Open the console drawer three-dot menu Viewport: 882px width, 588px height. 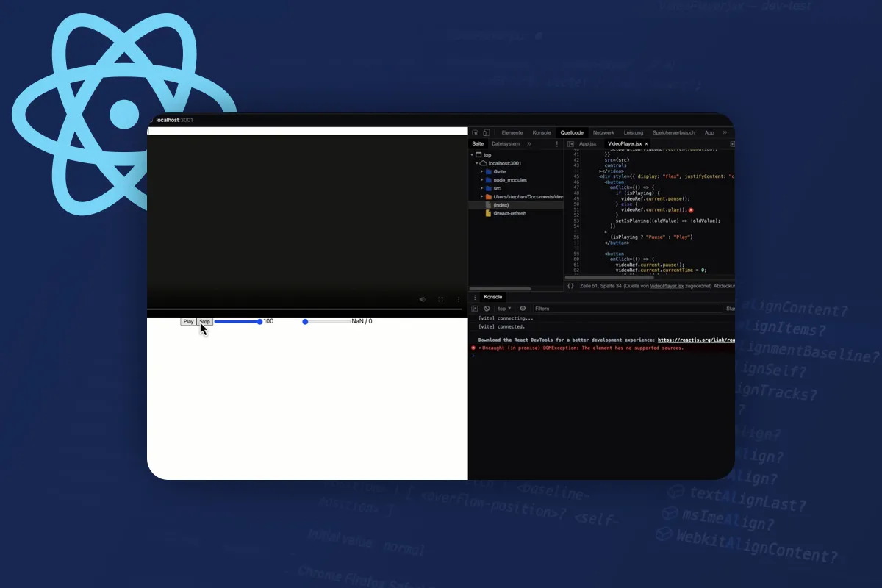coord(475,297)
